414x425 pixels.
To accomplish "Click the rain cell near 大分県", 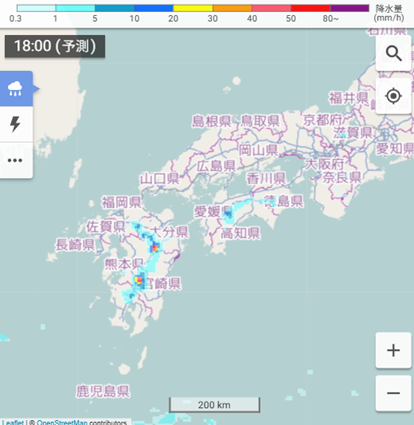I will tap(154, 248).
